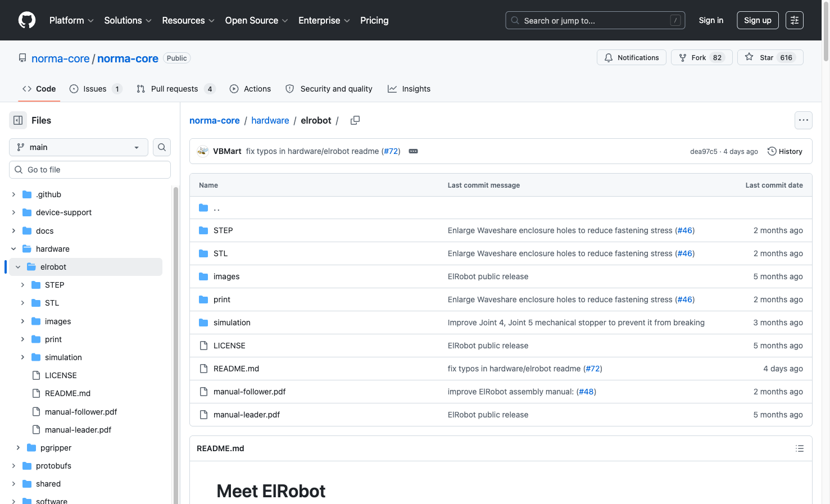The image size is (830, 504).
Task: Open the more options ellipsis button
Action: pos(804,120)
